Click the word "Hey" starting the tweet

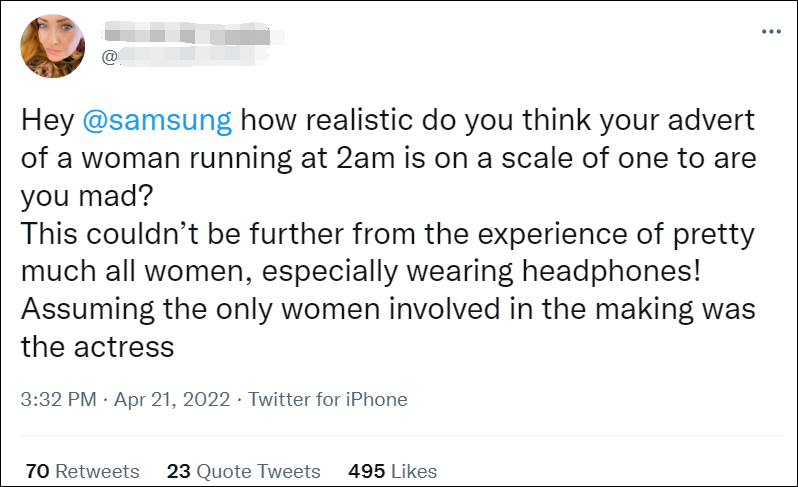[x=43, y=121]
